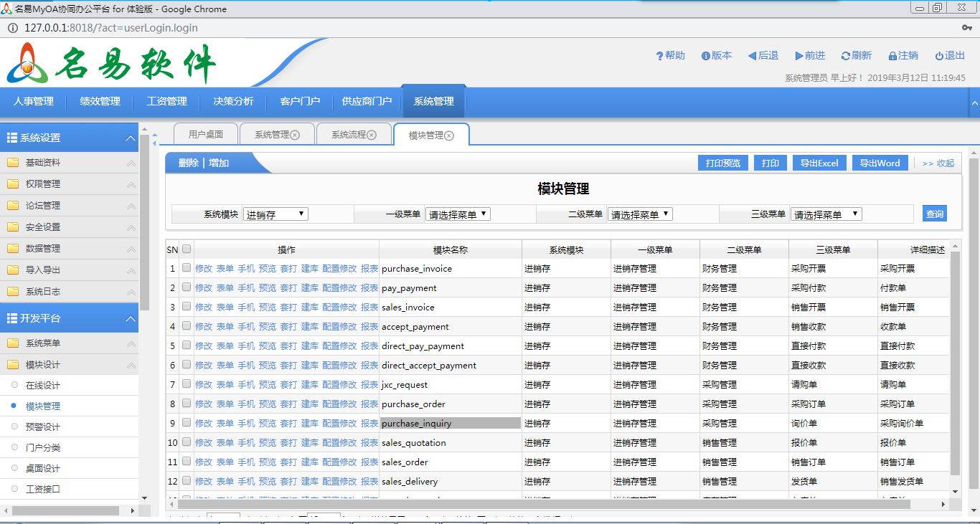Viewport: 980px width, 524px height.
Task: Check the checkbox for row 1 purchase_invoice
Action: click(187, 268)
